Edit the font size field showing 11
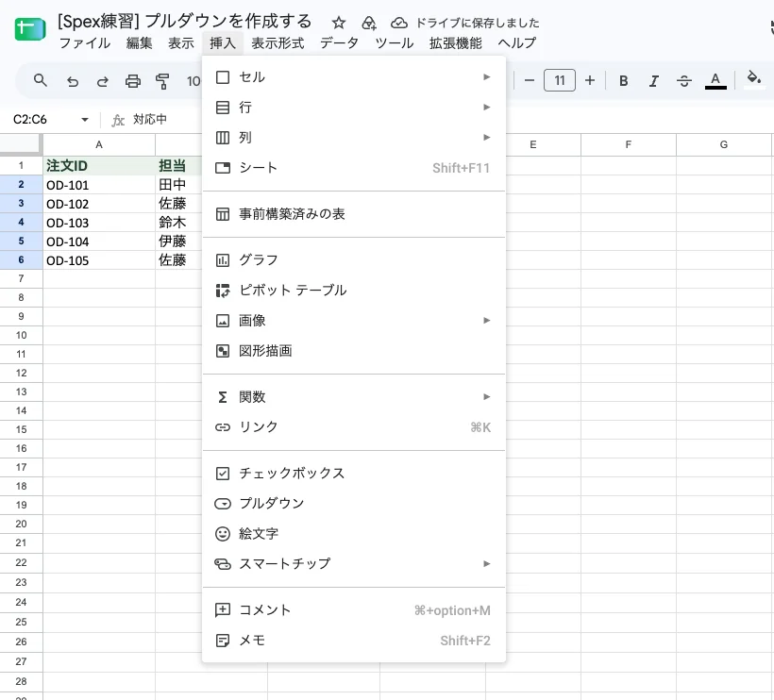The height and width of the screenshot is (700, 774). click(560, 80)
